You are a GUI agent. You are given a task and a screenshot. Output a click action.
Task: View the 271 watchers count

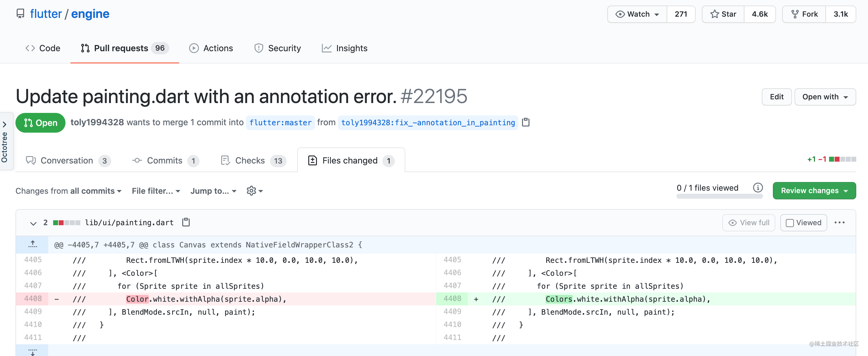coord(680,14)
